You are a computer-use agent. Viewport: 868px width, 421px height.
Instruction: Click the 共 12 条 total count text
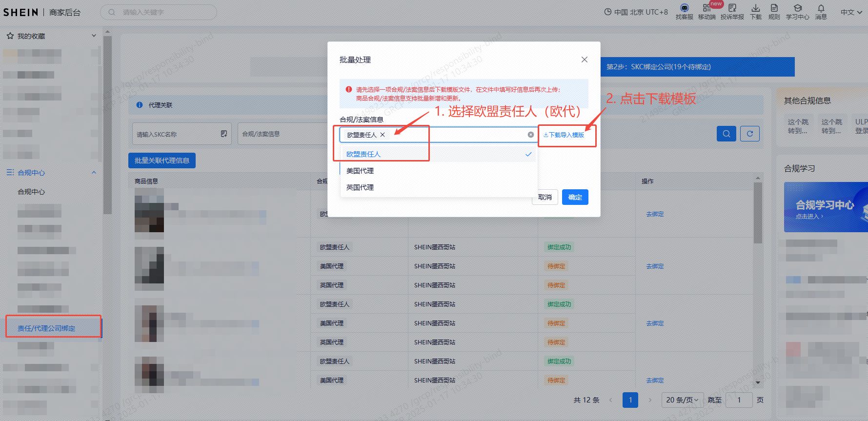click(x=586, y=400)
